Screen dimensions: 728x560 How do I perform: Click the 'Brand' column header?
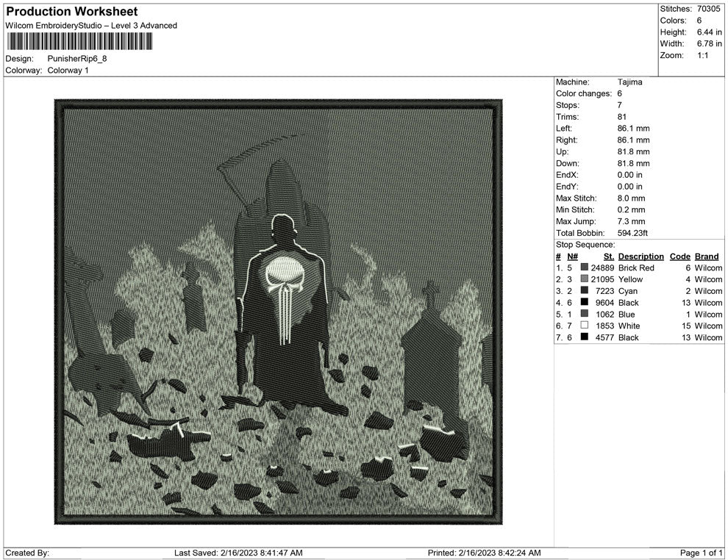[x=707, y=256]
